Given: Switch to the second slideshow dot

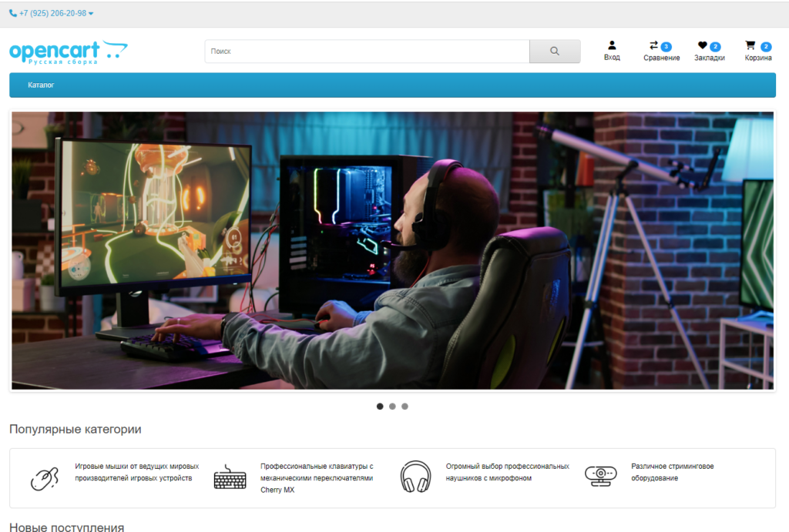Looking at the screenshot, I should 392,407.
